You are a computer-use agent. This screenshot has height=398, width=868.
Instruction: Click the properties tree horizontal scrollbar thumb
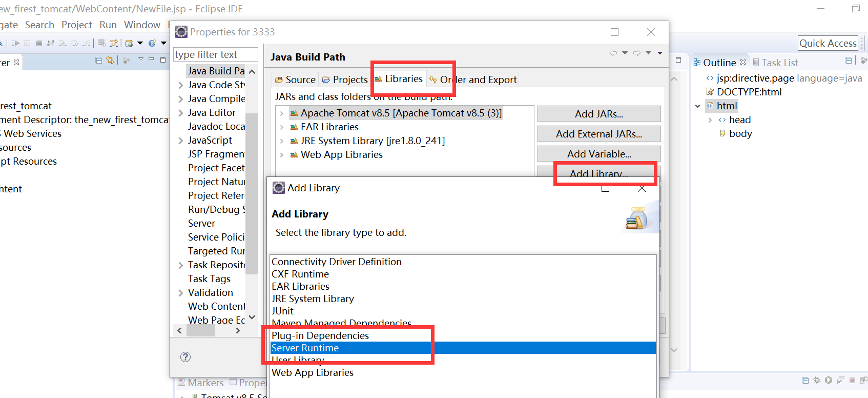(200, 331)
